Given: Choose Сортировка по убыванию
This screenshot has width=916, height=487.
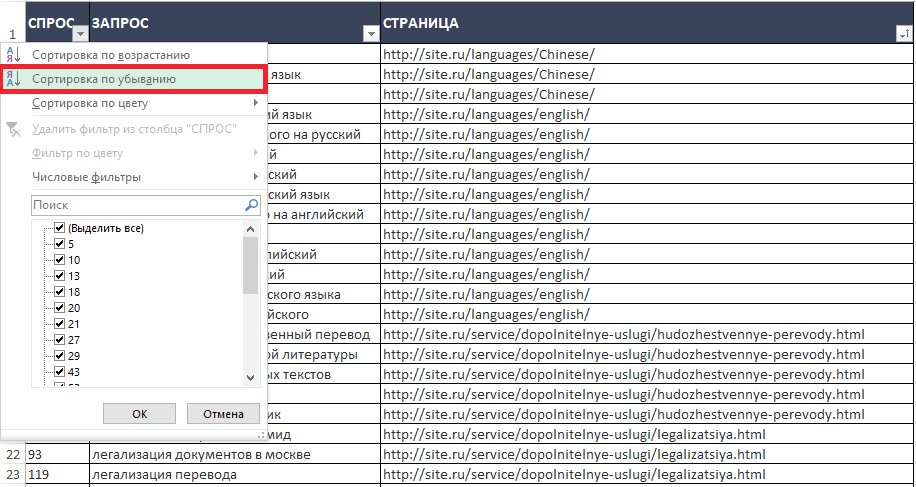Looking at the screenshot, I should 104,79.
